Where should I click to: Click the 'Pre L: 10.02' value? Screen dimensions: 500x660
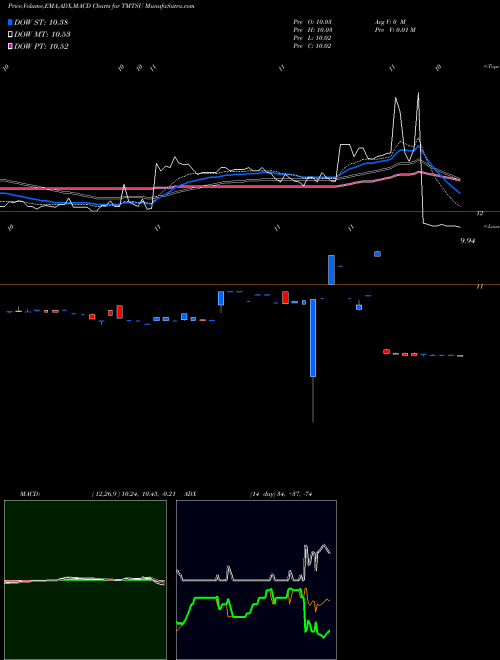[x=312, y=38]
